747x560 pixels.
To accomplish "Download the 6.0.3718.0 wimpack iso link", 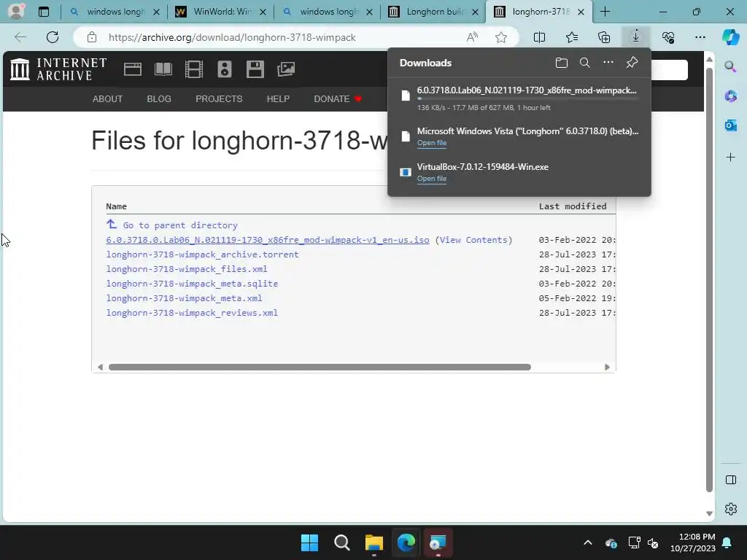I will (x=267, y=240).
